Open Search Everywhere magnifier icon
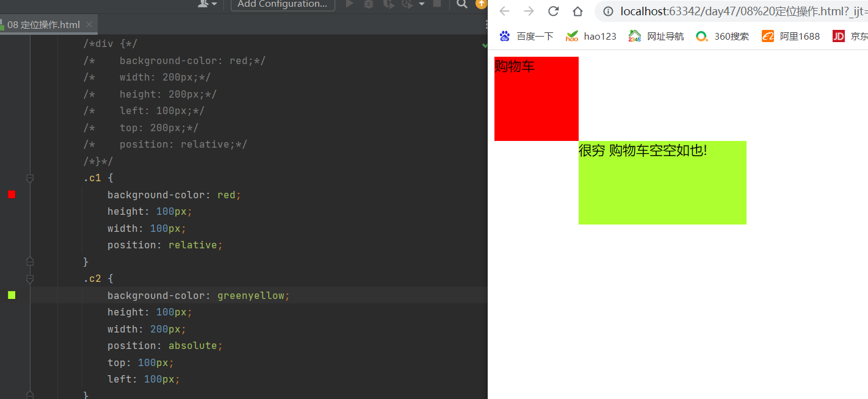Viewport: 868px width, 399px height. pos(463,4)
